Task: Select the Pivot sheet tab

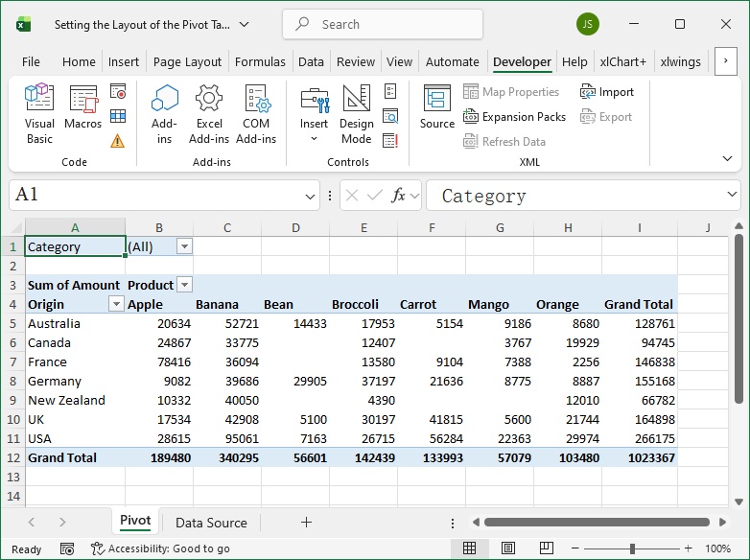Action: click(135, 522)
